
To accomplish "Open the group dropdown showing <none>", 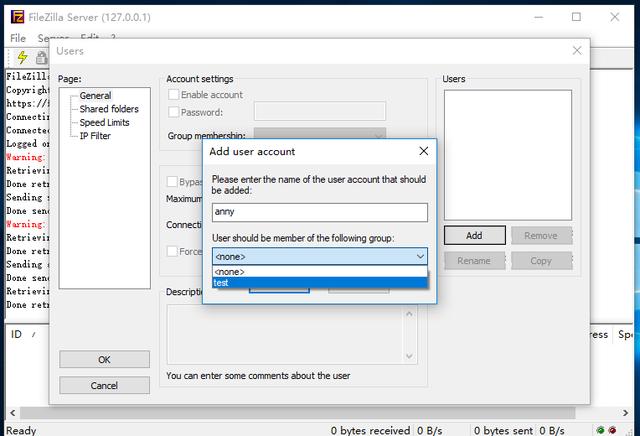I will point(320,256).
